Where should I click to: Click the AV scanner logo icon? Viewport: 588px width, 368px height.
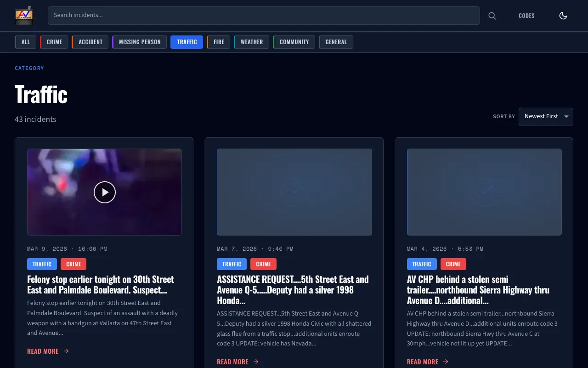(x=24, y=16)
